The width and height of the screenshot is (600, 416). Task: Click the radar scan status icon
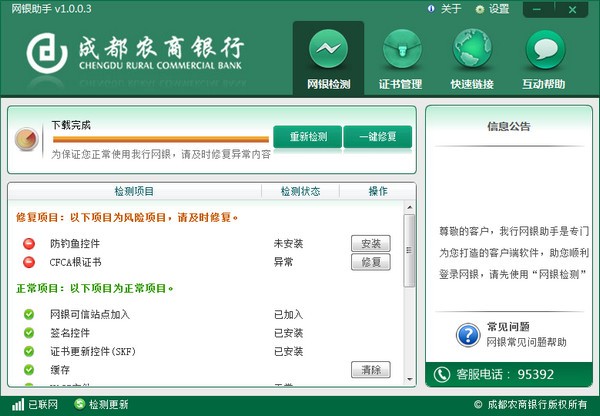tap(27, 139)
